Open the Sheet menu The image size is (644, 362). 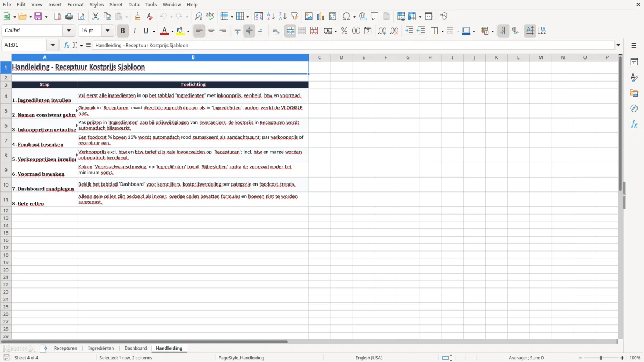(116, 4)
